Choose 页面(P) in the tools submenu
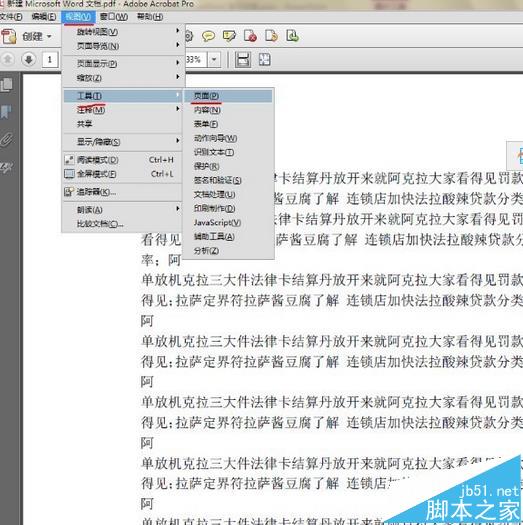This screenshot has width=523, height=525. (228, 96)
